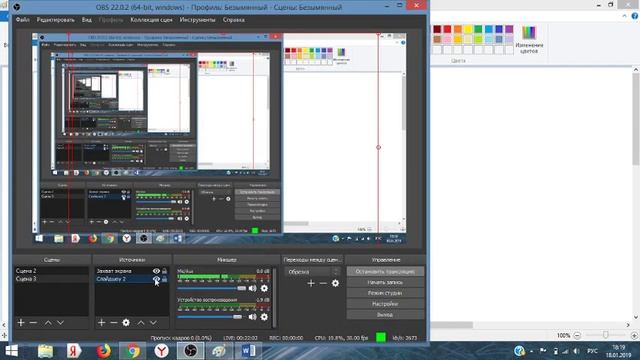Image resolution: width=640 pixels, height=360 pixels.
Task: Click Paint's zoom slider
Action: point(605,335)
